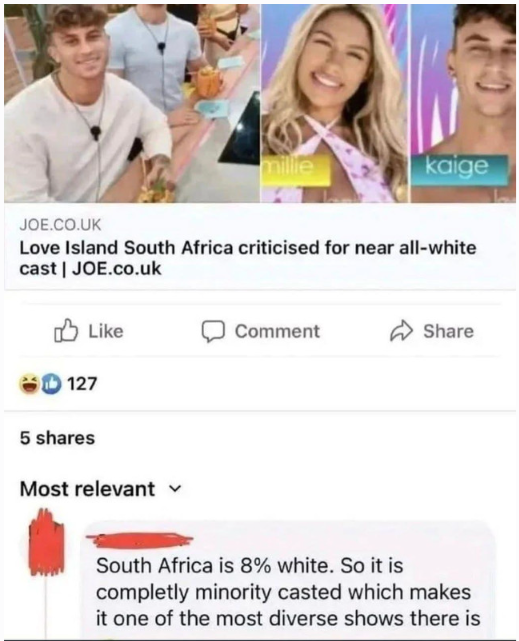This screenshot has width=519, height=641.
Task: Click the Share arrow icon
Action: tap(402, 332)
